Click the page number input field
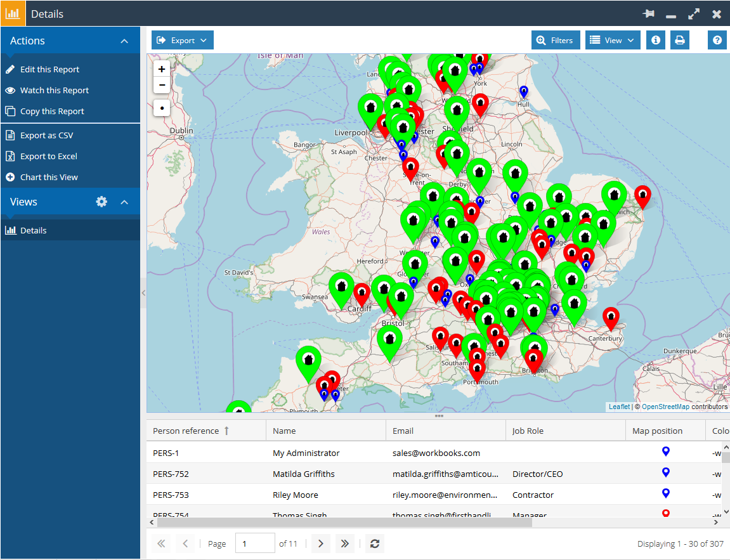The width and height of the screenshot is (730, 560). pyautogui.click(x=255, y=544)
